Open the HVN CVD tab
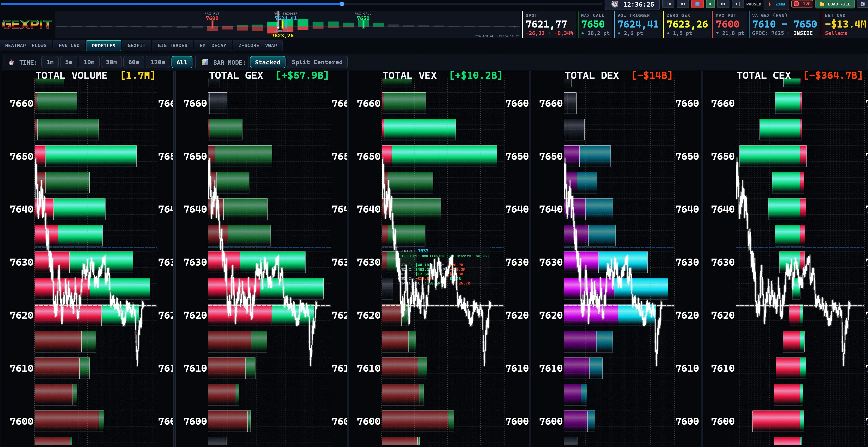The height and width of the screenshot is (447, 868). [x=69, y=46]
